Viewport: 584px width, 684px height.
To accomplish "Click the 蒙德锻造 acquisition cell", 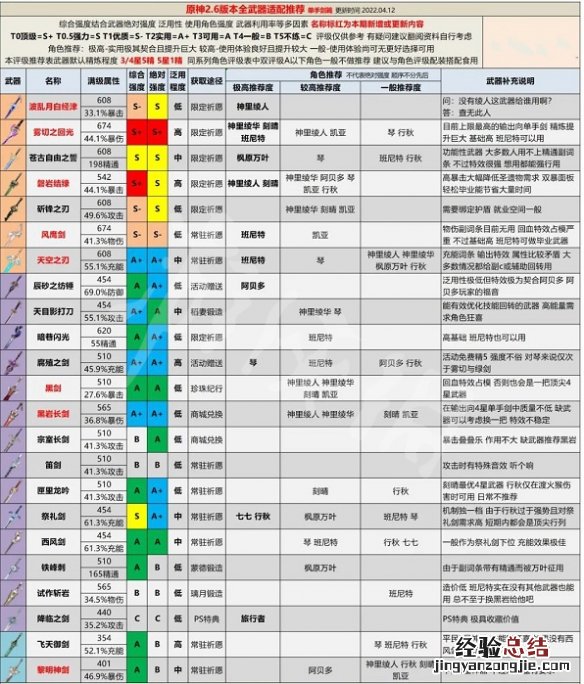I will tap(206, 568).
